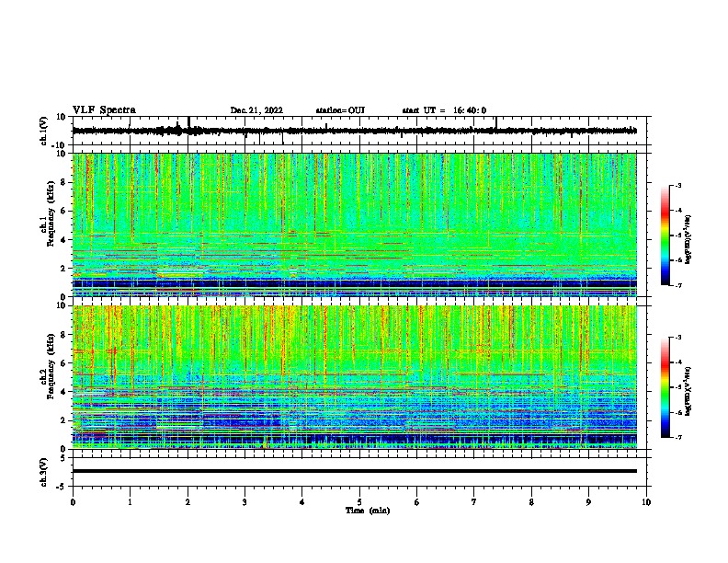Click the 'ch.1(V)' waveform axis label
This screenshot has height=563, width=728.
[x=43, y=131]
